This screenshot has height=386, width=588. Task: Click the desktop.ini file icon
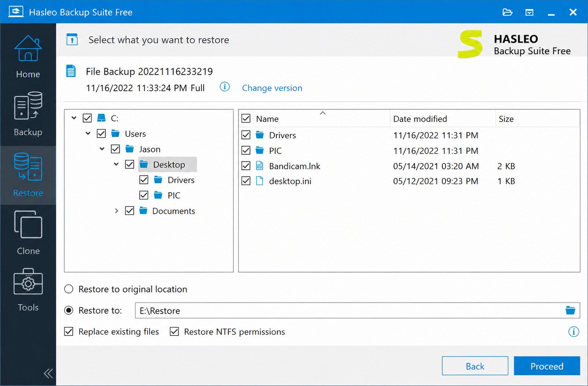tap(260, 181)
